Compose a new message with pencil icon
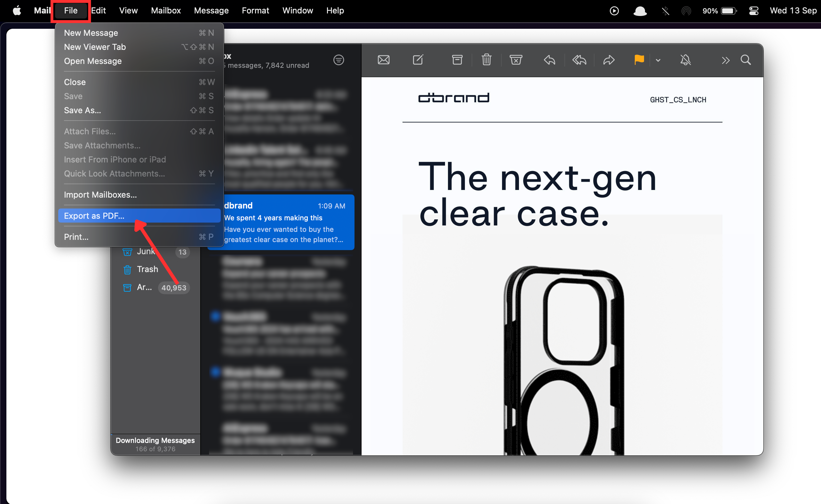The height and width of the screenshot is (504, 821). 418,60
